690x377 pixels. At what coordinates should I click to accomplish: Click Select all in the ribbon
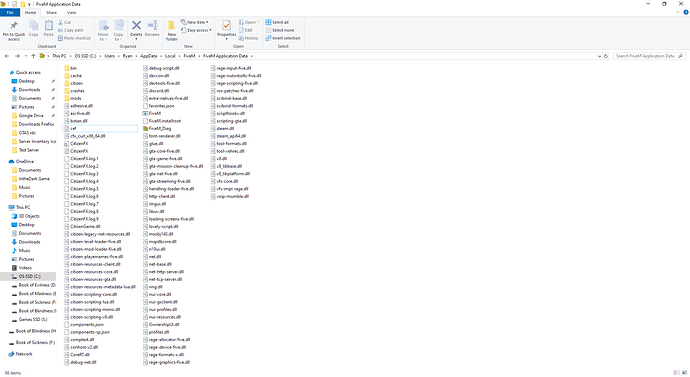click(277, 22)
